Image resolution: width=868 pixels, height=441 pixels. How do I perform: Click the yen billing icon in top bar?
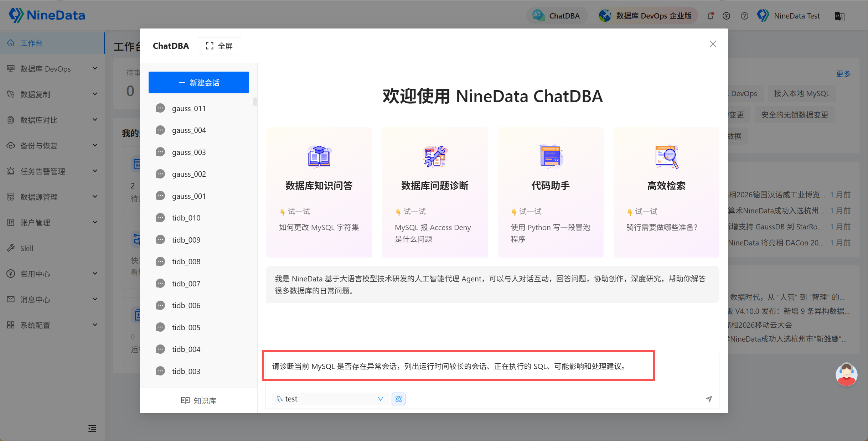pyautogui.click(x=726, y=16)
